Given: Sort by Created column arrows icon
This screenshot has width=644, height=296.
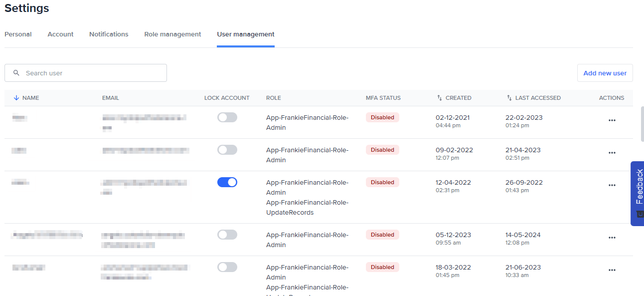Looking at the screenshot, I should tap(440, 98).
